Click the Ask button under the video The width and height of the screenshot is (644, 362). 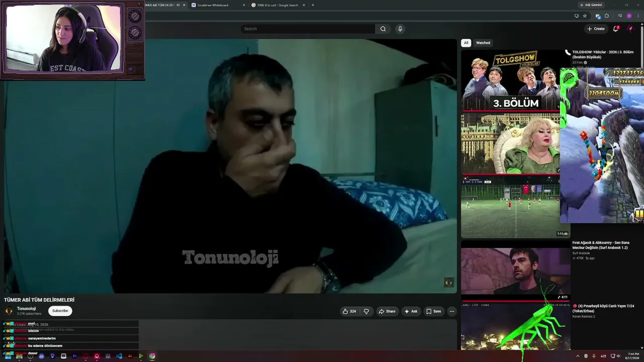[411, 311]
